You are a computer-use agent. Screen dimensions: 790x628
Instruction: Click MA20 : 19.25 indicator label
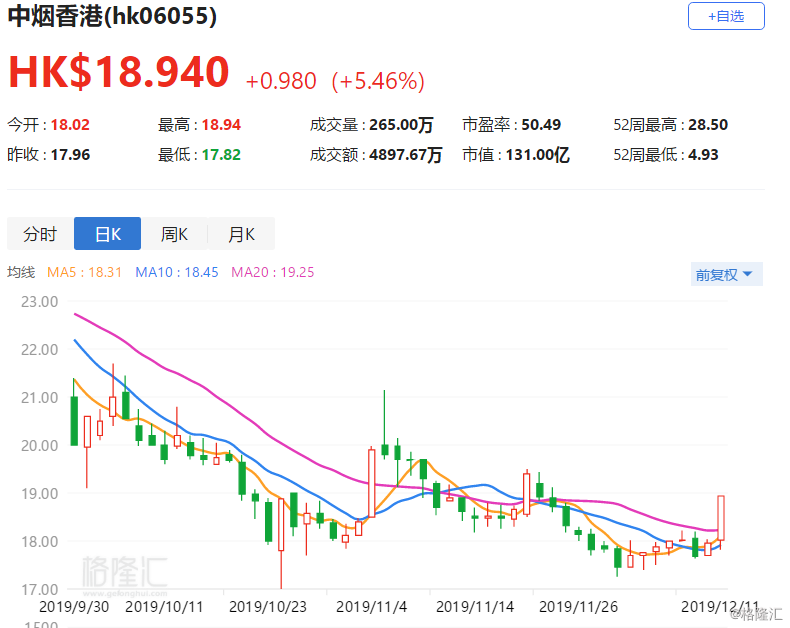(x=273, y=273)
